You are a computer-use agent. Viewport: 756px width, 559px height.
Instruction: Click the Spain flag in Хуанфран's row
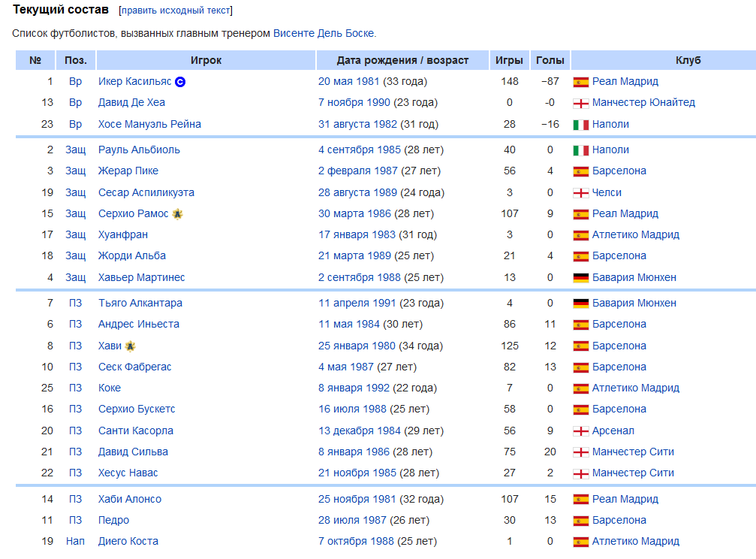pos(580,235)
